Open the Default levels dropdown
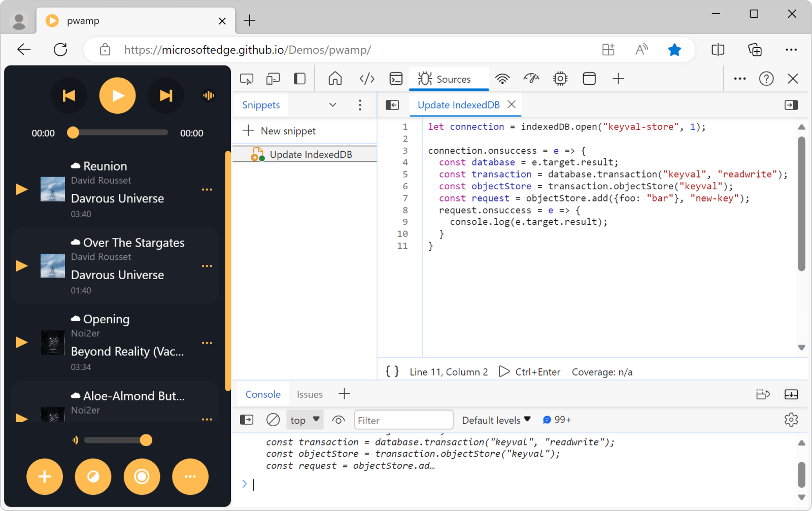 pyautogui.click(x=496, y=420)
